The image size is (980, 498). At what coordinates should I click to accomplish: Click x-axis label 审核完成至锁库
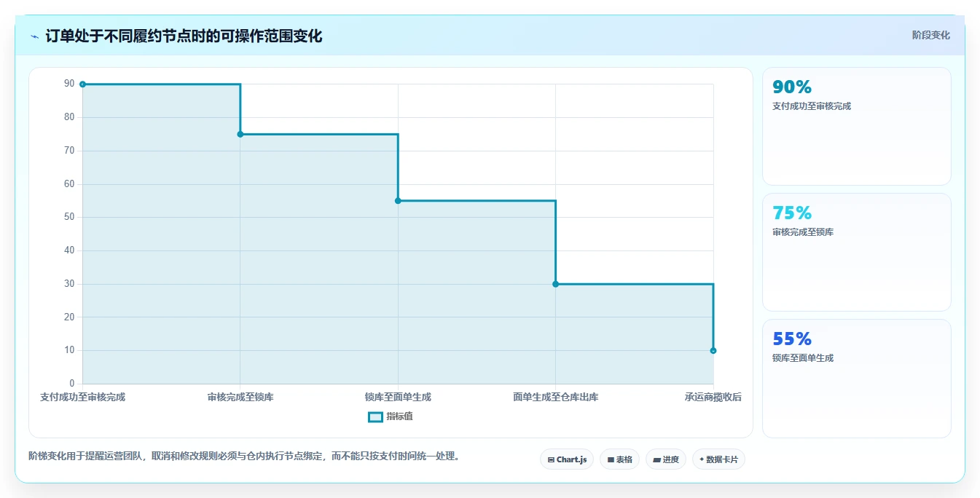pos(240,397)
